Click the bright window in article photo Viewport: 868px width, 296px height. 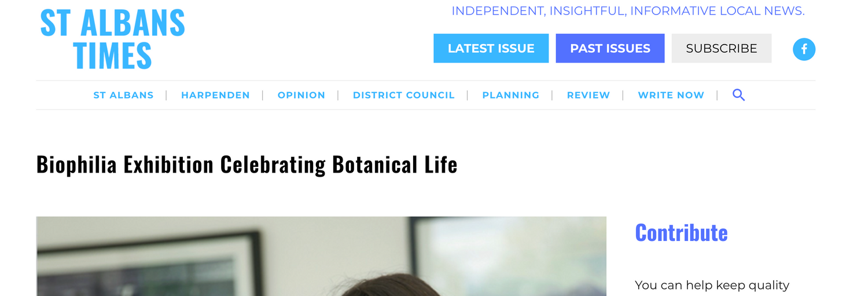(509, 255)
